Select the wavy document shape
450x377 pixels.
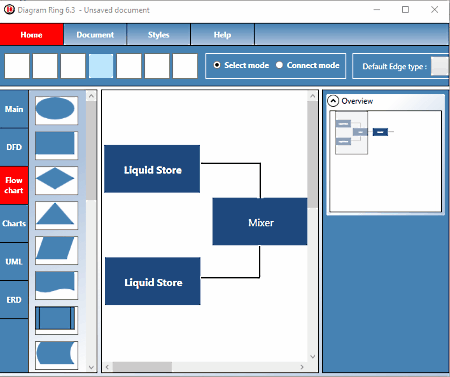[x=56, y=285]
